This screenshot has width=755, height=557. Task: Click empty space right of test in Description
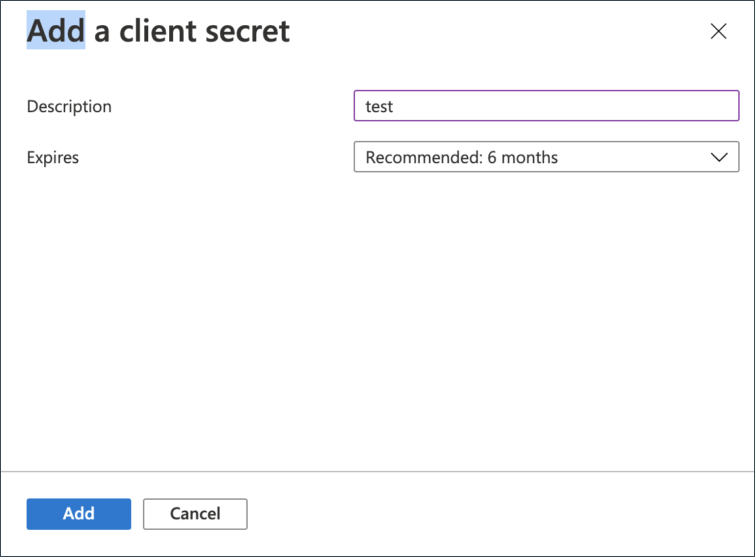pyautogui.click(x=560, y=106)
